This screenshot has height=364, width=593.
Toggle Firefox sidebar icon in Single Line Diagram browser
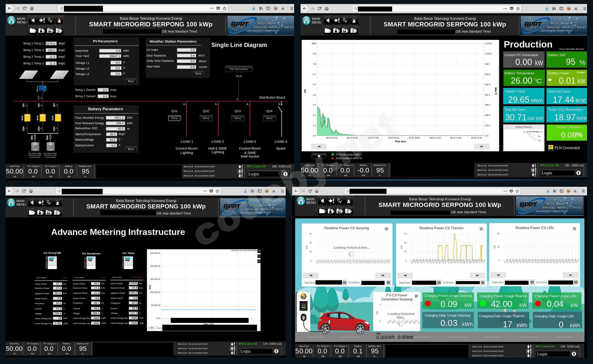[268, 8]
